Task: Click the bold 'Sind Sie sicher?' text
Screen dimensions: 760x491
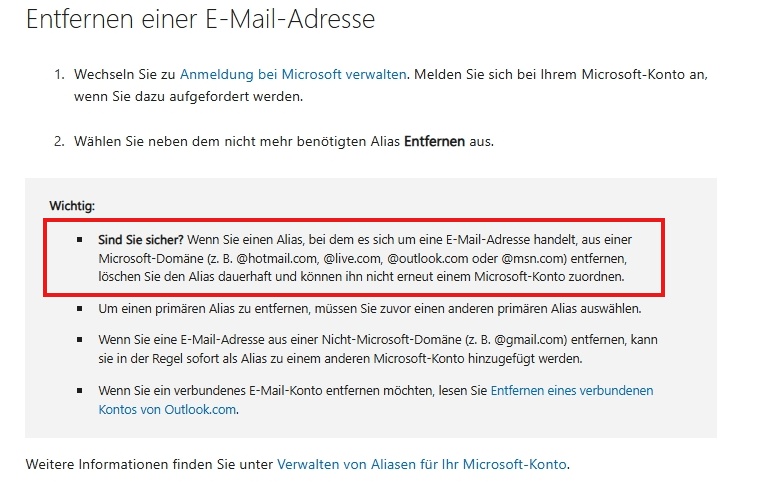Action: click(141, 240)
